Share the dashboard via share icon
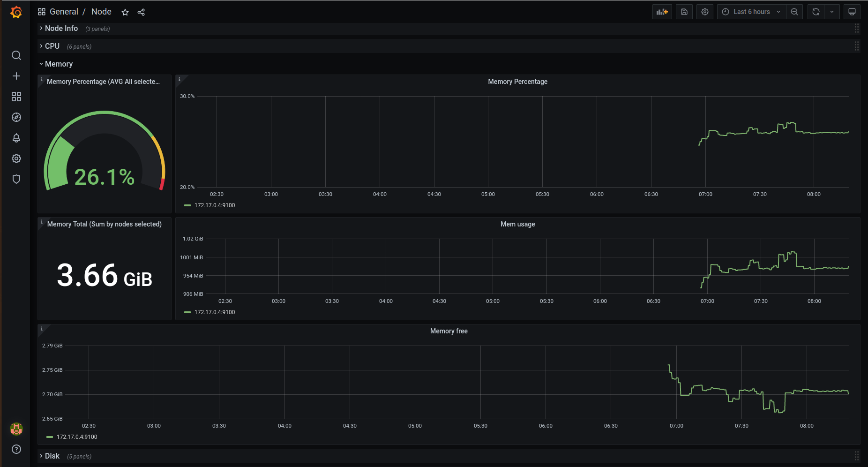Screen dimensions: 868x467 click(141, 12)
